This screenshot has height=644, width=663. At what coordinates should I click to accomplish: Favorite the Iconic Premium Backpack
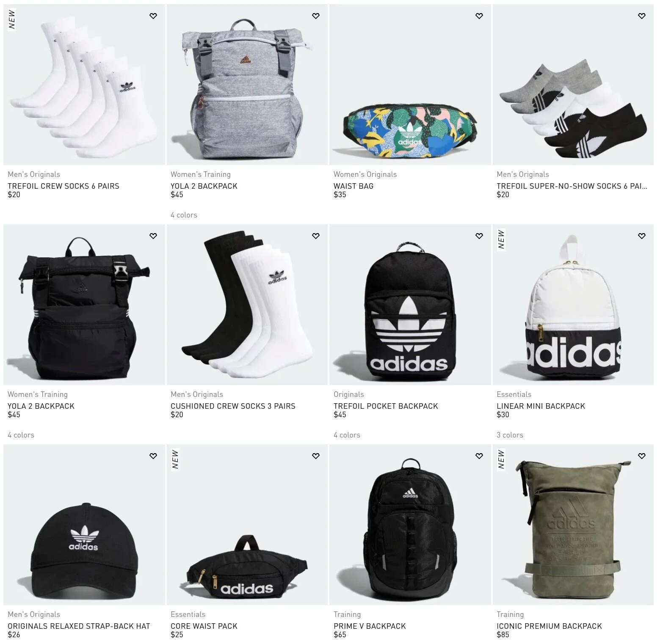click(x=642, y=456)
